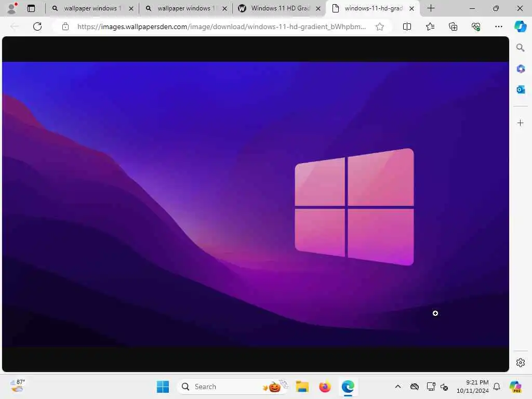Open the Favorites list icon
This screenshot has height=399, width=532.
(430, 26)
